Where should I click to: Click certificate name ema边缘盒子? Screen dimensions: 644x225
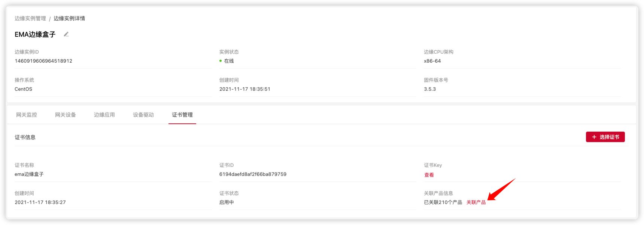pos(29,174)
